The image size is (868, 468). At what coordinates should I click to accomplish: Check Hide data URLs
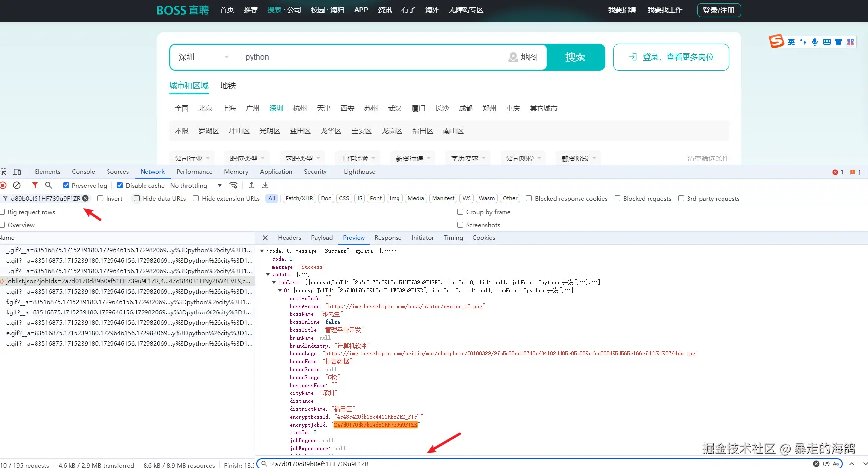point(137,198)
